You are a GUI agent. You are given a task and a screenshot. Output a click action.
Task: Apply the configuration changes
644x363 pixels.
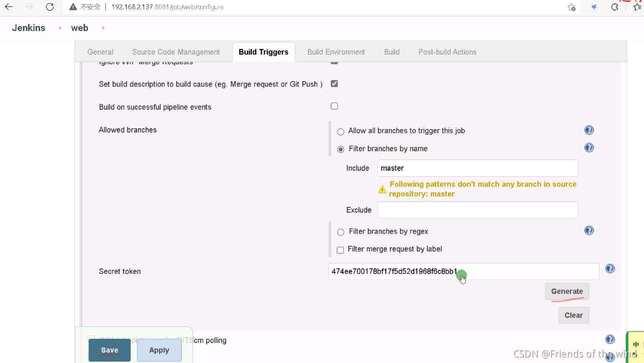(x=159, y=350)
